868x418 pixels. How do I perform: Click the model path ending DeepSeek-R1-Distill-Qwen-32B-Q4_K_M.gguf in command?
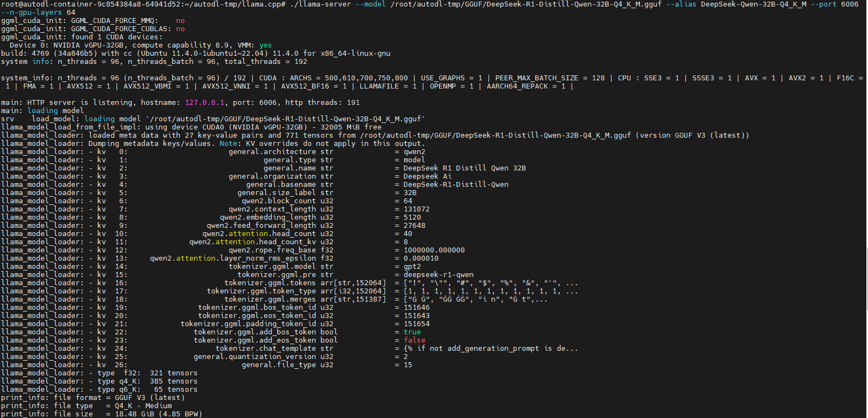(526, 4)
